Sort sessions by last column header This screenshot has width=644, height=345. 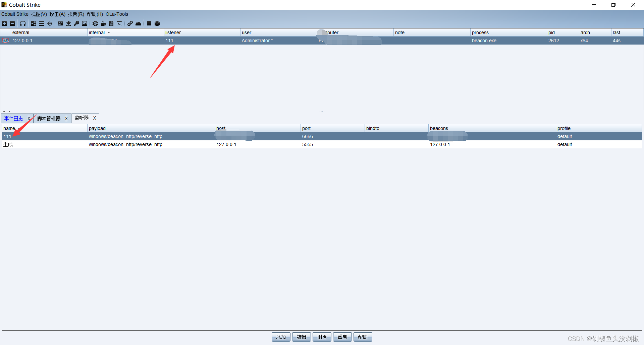[x=627, y=32]
